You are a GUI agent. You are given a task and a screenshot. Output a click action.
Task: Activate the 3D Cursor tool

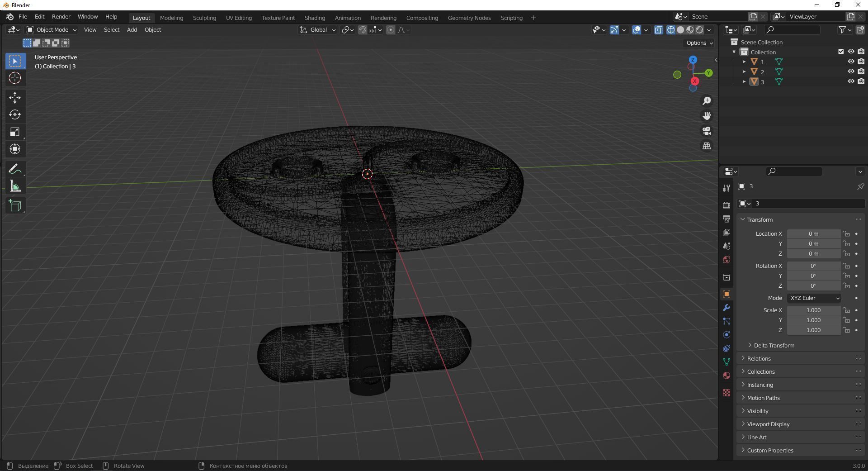pos(15,78)
